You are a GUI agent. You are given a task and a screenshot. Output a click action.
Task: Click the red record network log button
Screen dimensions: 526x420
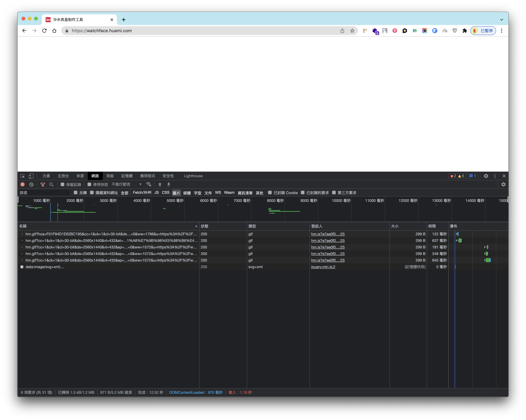click(x=22, y=185)
